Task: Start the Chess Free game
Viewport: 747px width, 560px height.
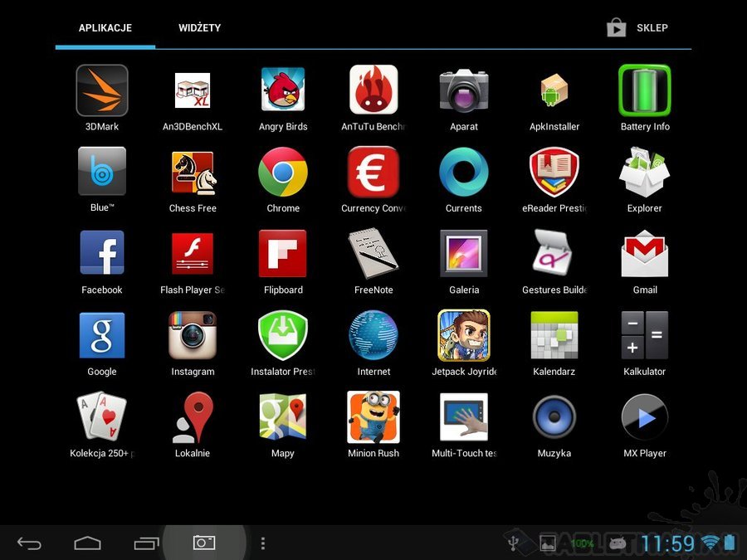Action: [193, 173]
